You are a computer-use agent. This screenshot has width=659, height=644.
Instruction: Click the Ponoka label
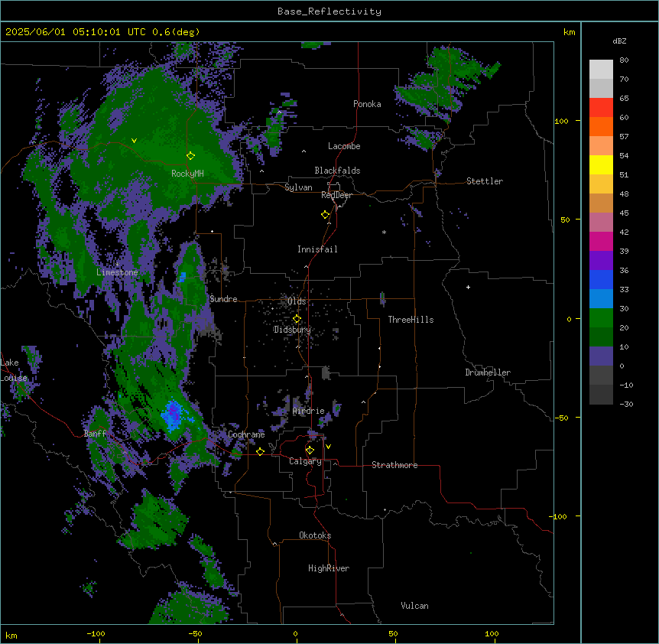click(x=367, y=104)
